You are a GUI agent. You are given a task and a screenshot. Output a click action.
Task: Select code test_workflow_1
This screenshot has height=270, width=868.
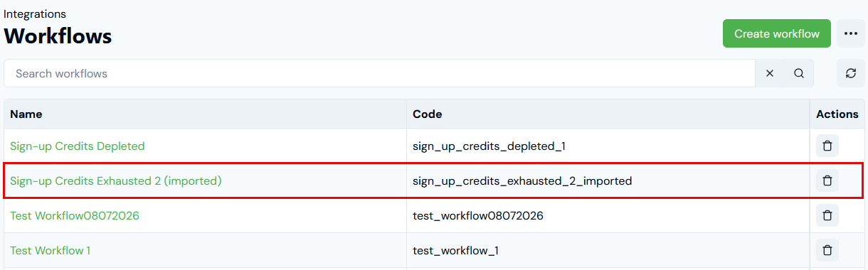[455, 250]
